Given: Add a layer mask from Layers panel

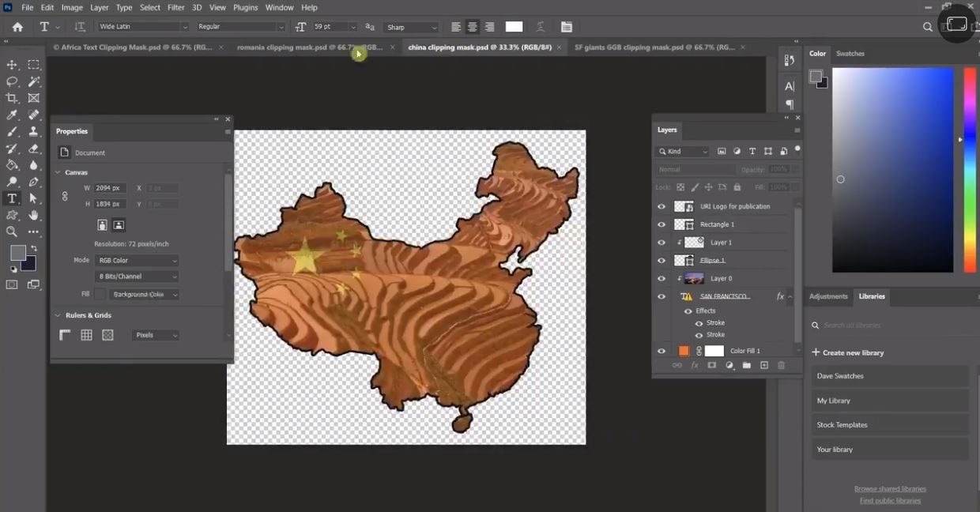Looking at the screenshot, I should 712,366.
